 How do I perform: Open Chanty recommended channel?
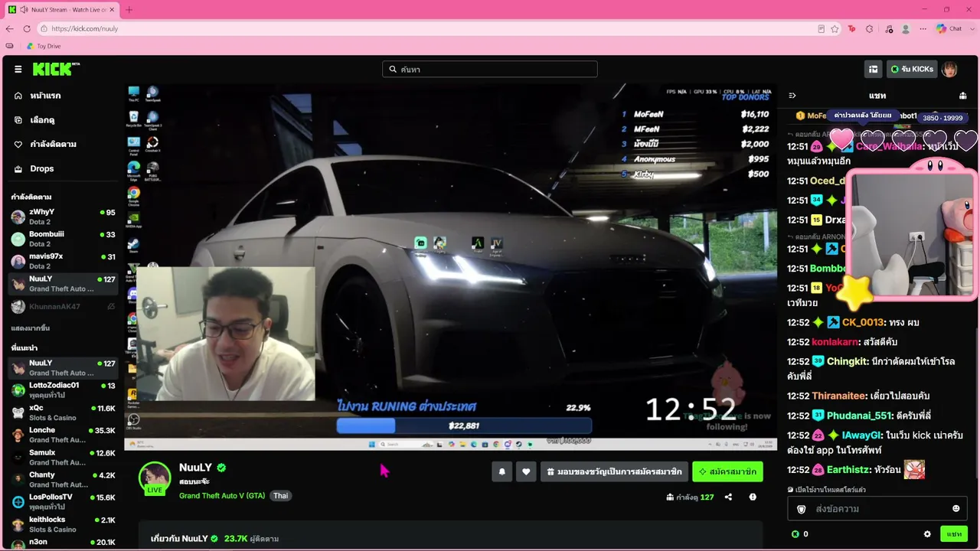63,479
